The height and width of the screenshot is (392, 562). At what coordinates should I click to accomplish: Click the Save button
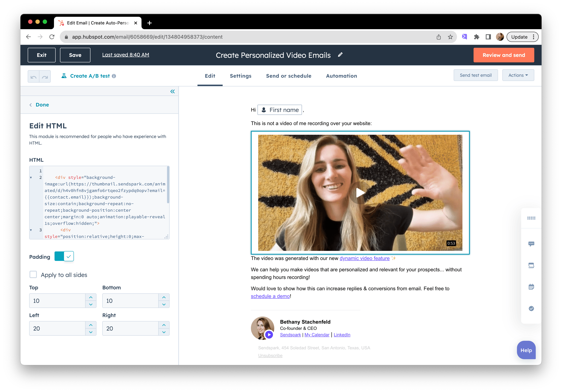click(x=75, y=55)
